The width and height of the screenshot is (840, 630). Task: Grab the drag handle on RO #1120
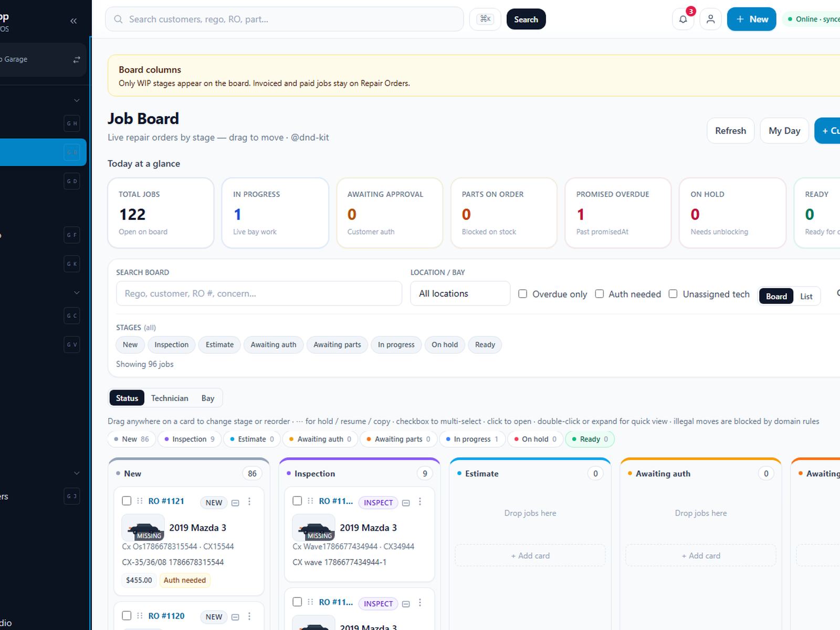click(140, 616)
